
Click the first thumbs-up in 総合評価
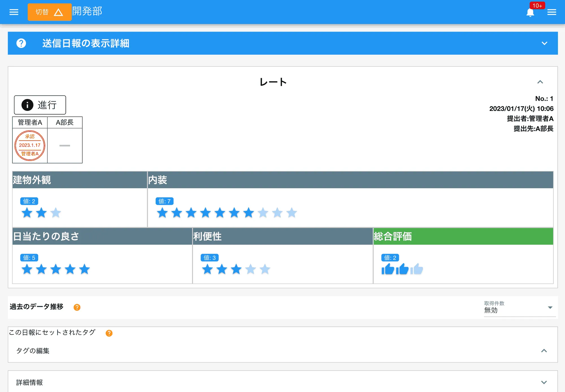[388, 269]
